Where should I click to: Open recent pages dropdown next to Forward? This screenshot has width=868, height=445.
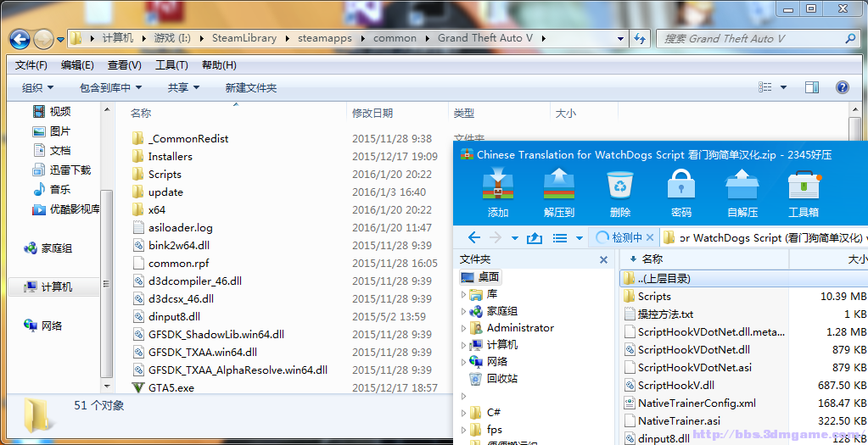[60, 39]
